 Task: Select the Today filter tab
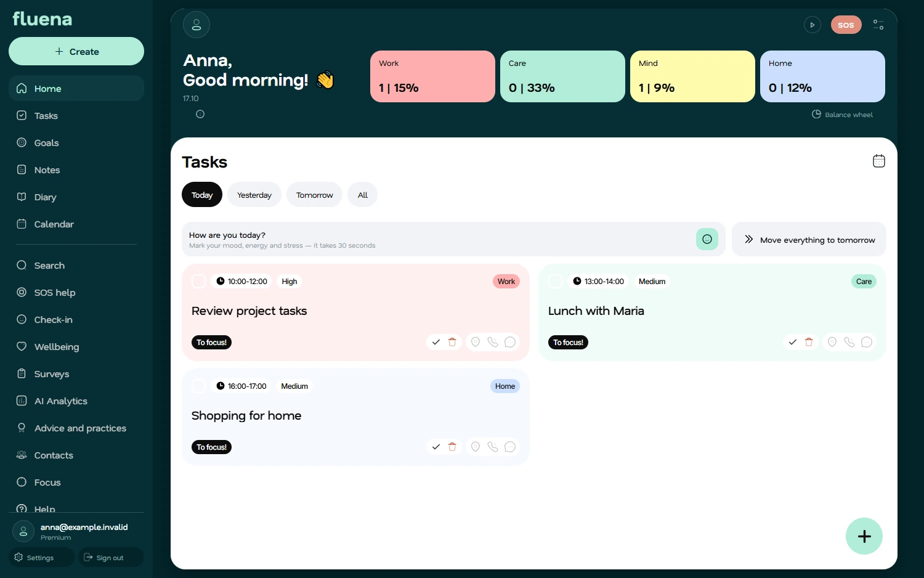202,195
